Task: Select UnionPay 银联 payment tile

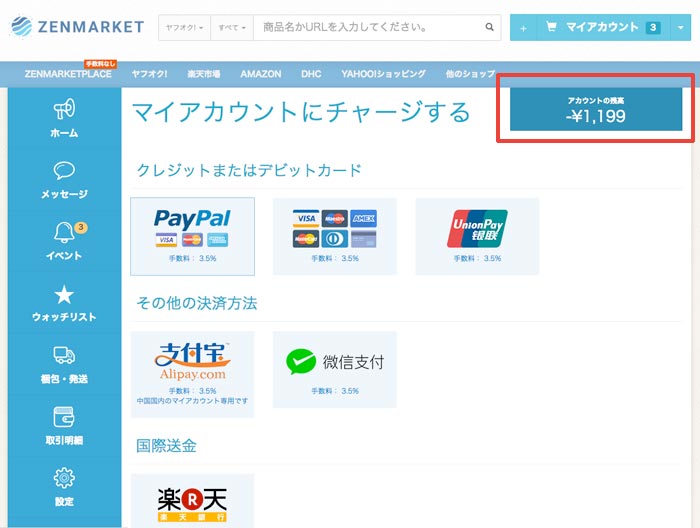Action: click(x=477, y=236)
